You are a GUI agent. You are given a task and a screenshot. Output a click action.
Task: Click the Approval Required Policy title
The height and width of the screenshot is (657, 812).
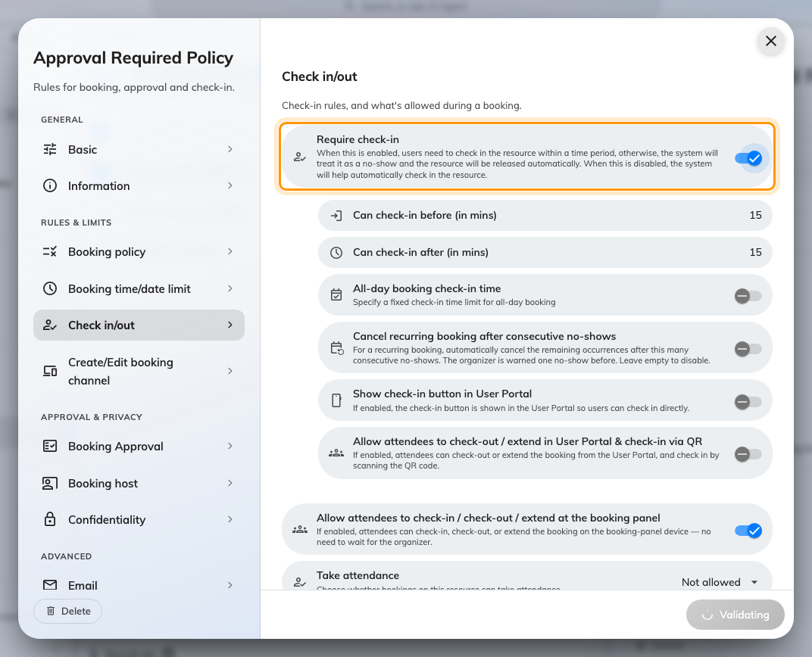(x=133, y=58)
